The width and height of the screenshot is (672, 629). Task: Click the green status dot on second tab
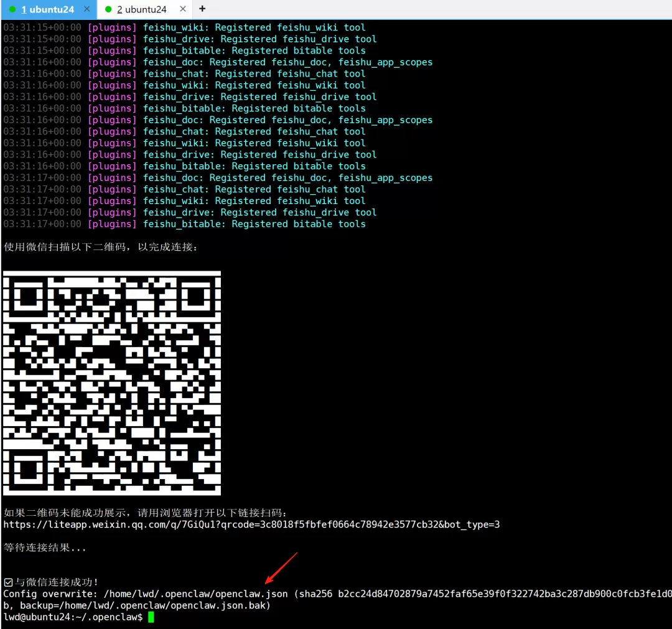[108, 9]
